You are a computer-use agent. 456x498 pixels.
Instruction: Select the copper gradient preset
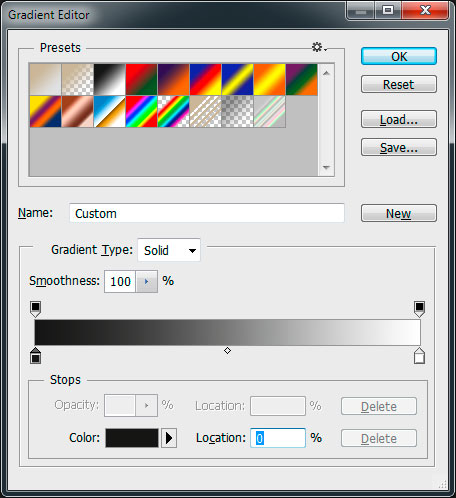[78, 111]
